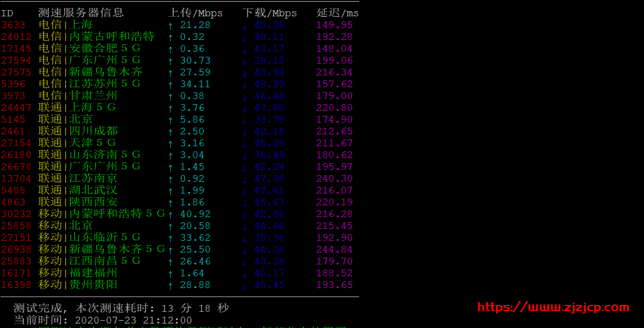
Task: Select the "移动|山东临沂 5G" server entry
Action: pos(89,237)
